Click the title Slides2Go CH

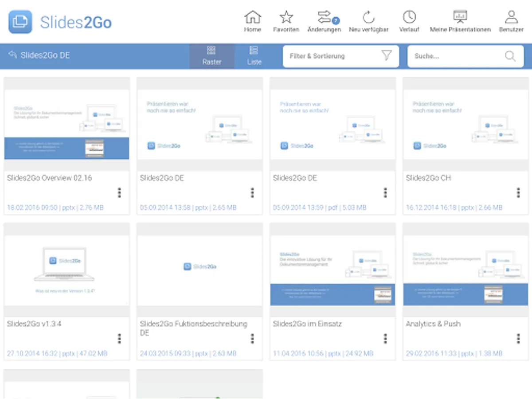click(x=428, y=178)
